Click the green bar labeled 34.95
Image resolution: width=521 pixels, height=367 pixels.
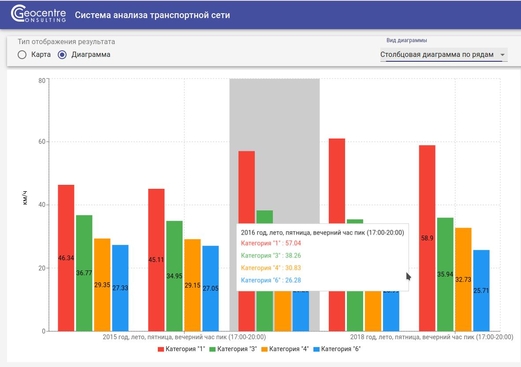(174, 276)
